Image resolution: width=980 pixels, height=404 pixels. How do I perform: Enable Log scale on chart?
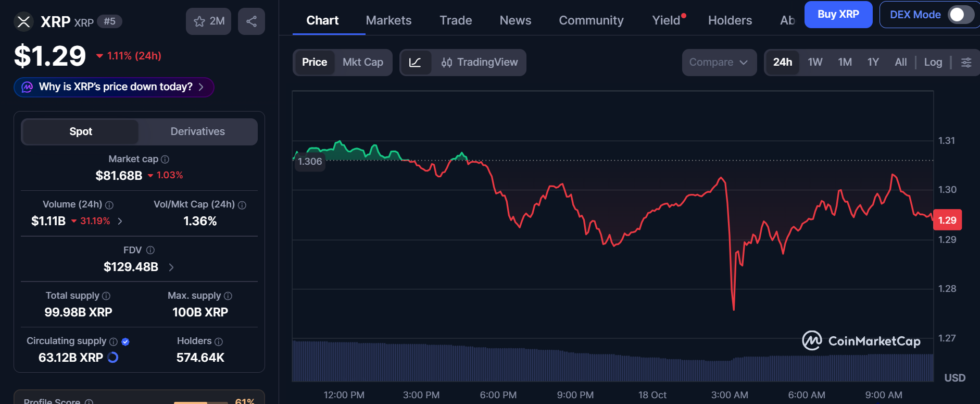(933, 63)
